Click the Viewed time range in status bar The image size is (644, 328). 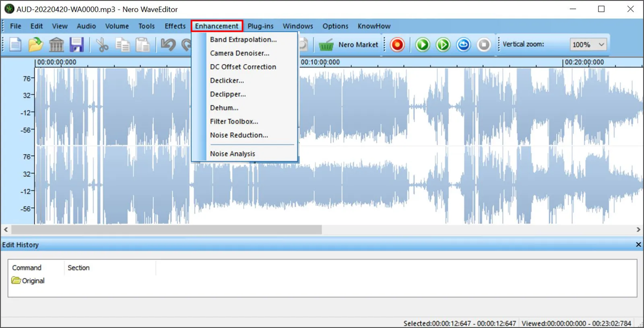[x=576, y=323]
